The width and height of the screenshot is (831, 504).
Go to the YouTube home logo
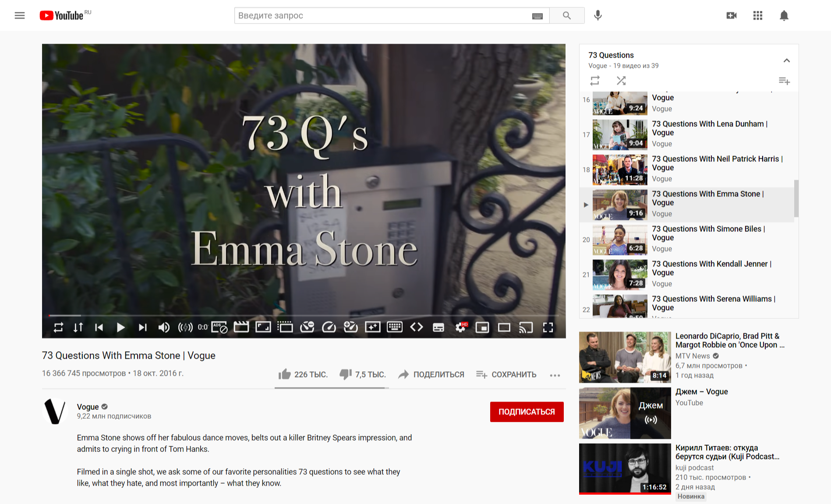click(x=61, y=16)
